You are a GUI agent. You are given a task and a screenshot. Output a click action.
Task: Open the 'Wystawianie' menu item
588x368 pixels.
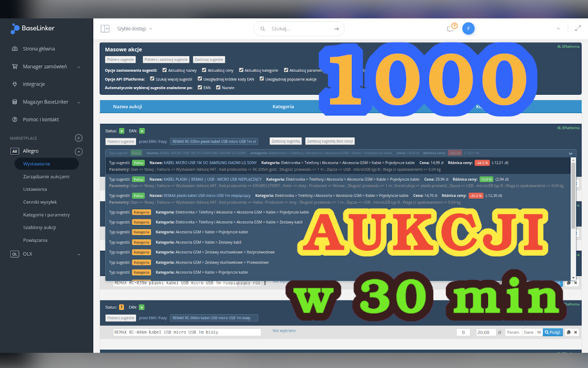47,164
